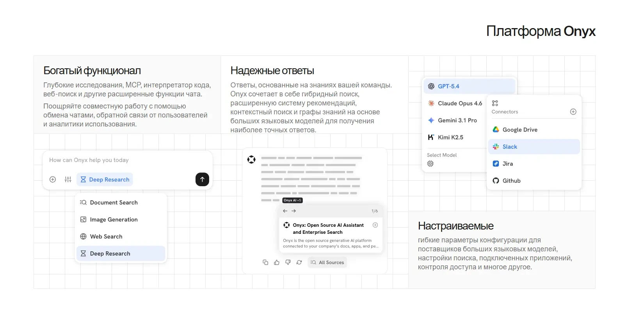Click the chip icon under Select Model

coord(431,164)
